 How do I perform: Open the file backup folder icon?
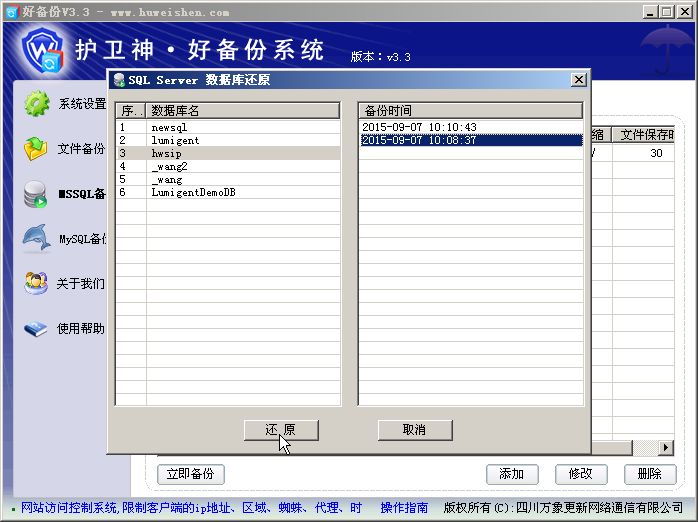point(36,149)
